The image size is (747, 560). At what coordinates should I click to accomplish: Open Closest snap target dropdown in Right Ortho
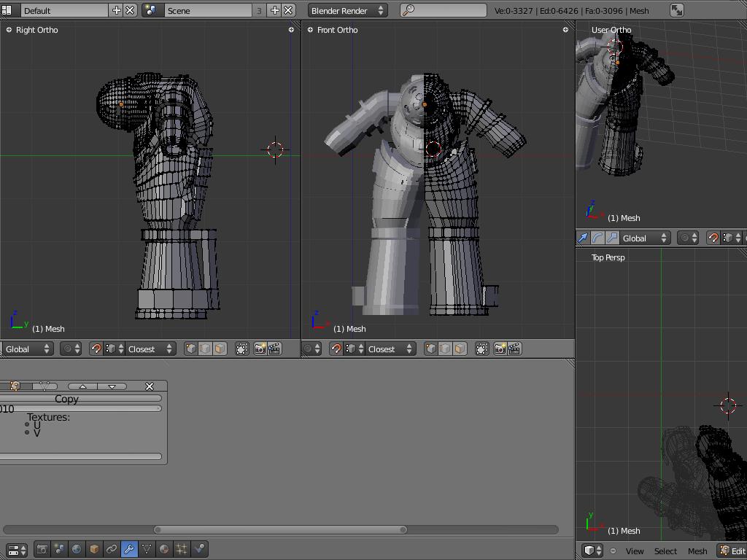coord(150,349)
